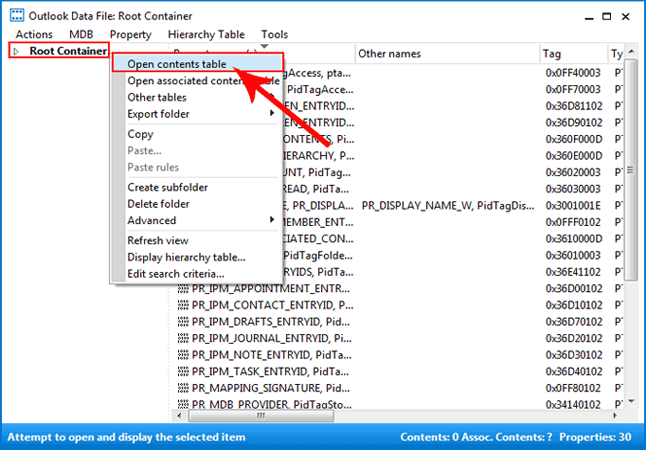Maximize the Outlook Data File window

[x=606, y=16]
